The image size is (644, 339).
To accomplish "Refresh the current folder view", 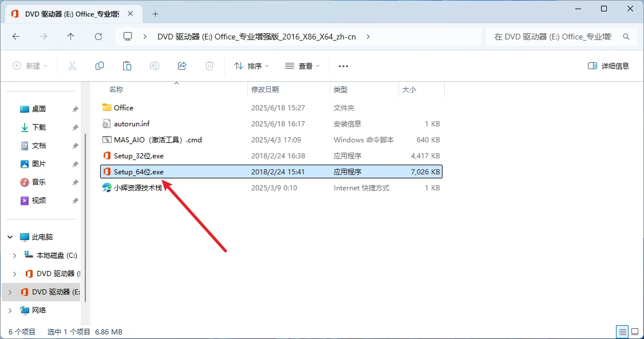I will click(98, 37).
